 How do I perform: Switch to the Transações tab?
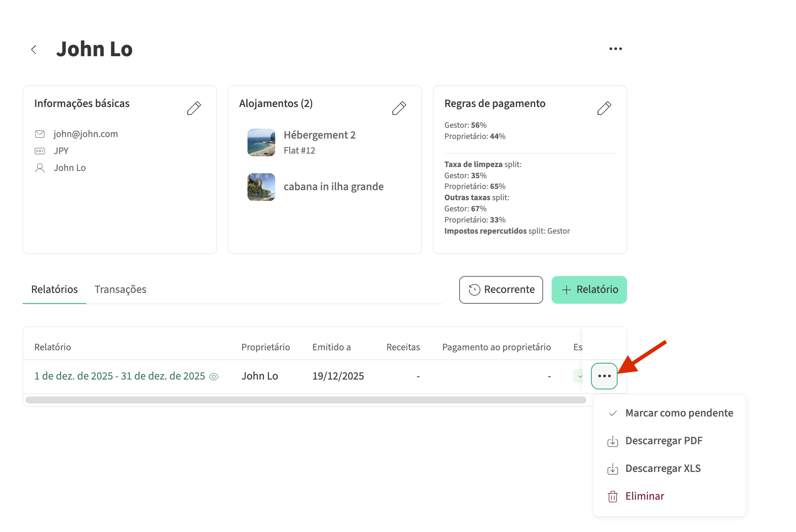click(120, 289)
